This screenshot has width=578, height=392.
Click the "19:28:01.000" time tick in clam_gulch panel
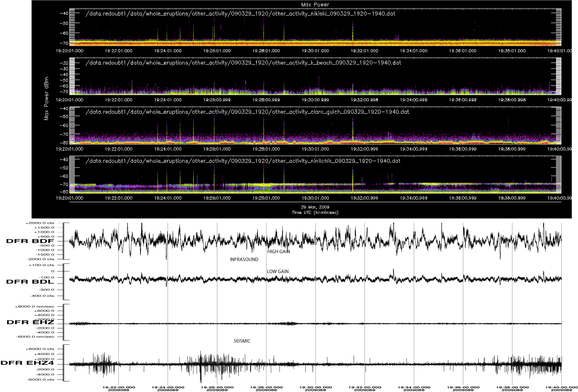[x=266, y=149]
